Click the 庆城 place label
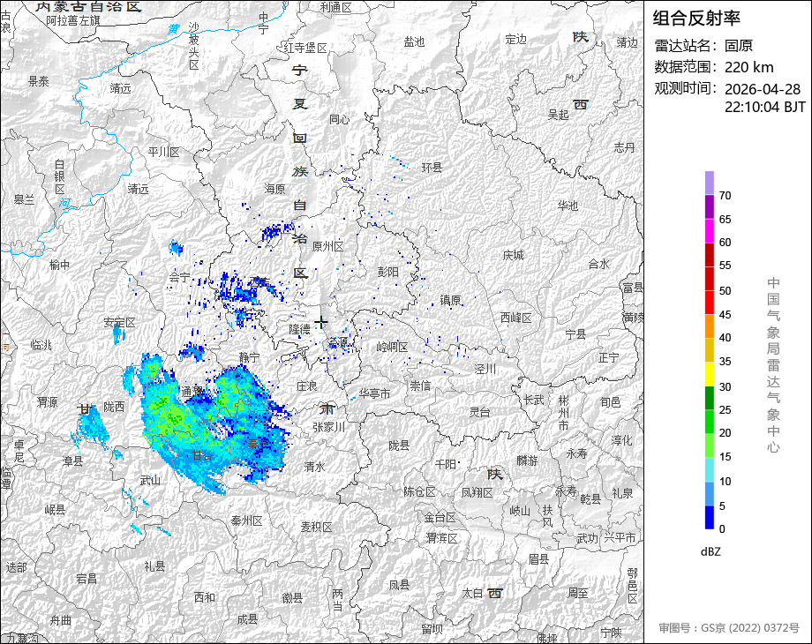812x644 pixels. click(x=513, y=255)
